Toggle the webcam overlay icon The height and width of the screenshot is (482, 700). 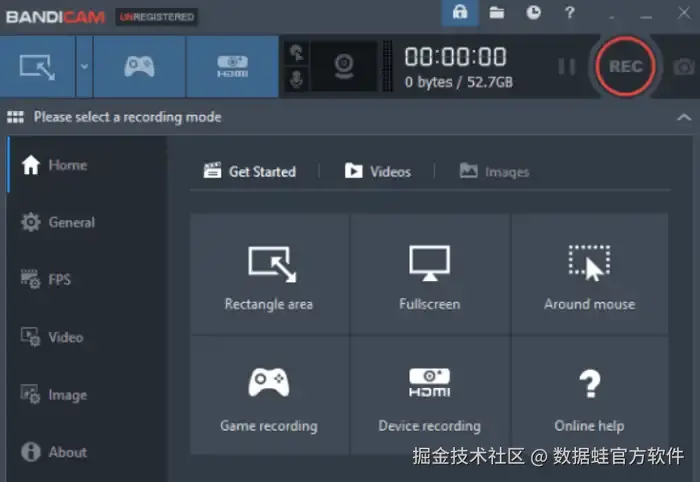(344, 66)
